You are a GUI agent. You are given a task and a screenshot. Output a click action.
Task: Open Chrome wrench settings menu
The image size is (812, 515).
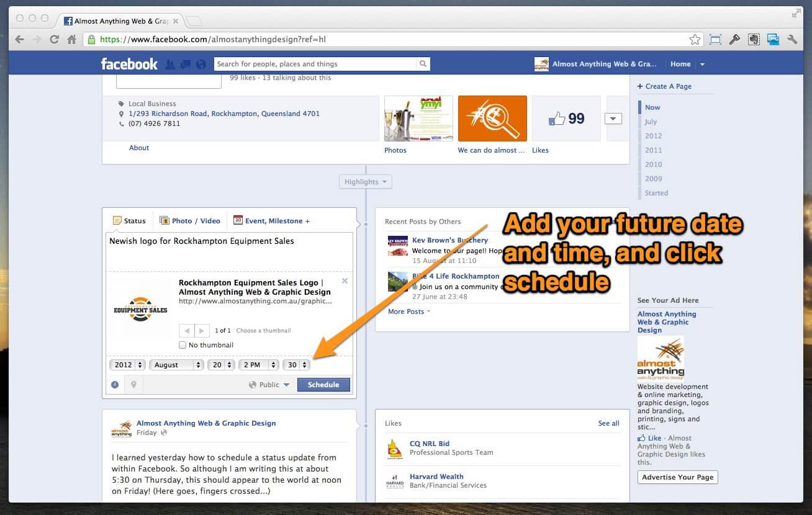(792, 39)
